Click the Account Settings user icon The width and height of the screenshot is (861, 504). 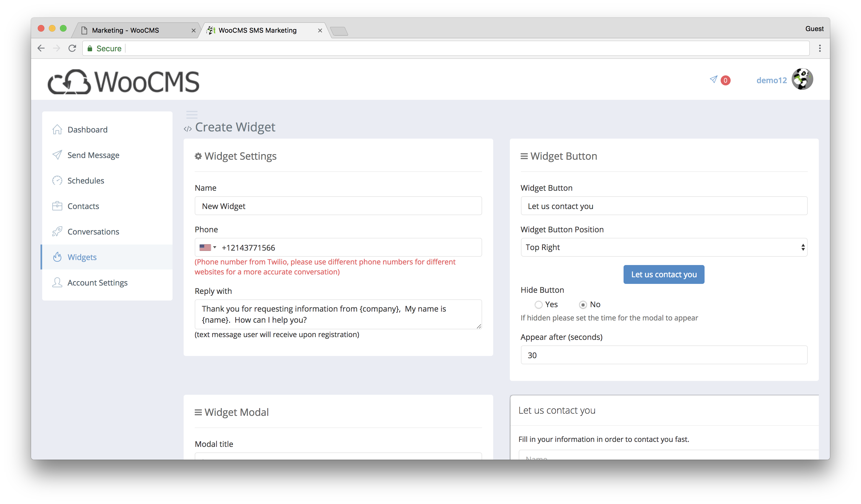(x=57, y=282)
